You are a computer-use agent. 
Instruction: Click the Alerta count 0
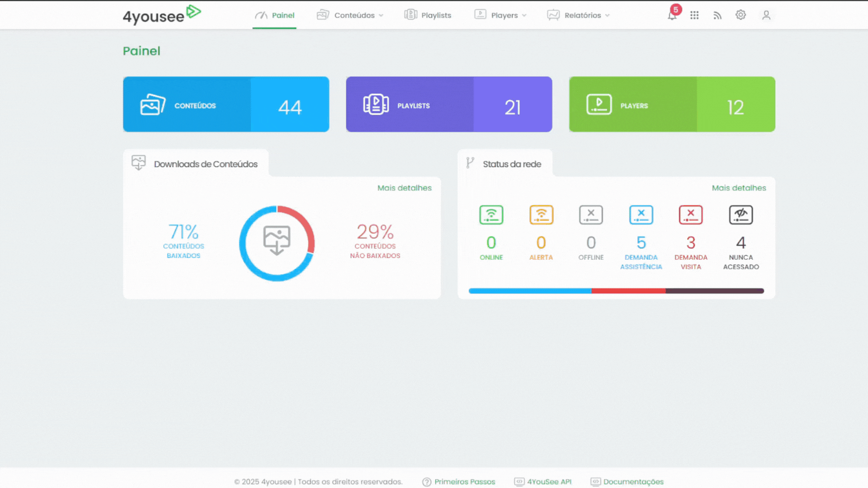pos(541,243)
